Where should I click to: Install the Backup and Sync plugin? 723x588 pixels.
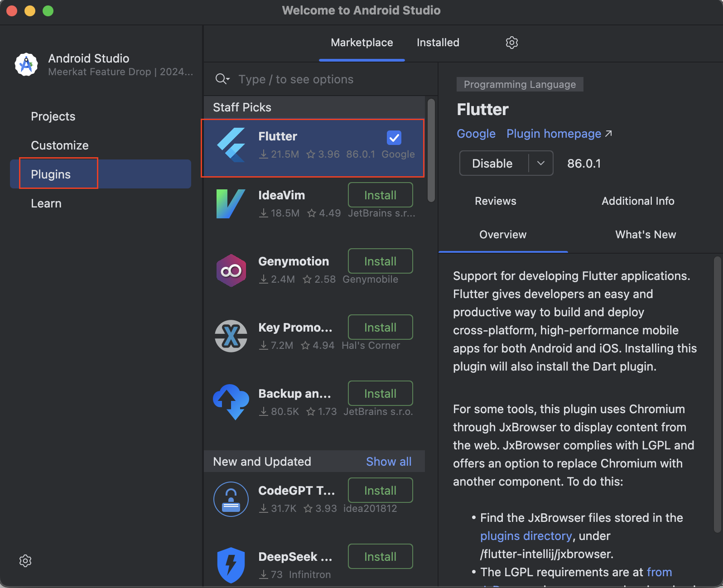pos(381,393)
